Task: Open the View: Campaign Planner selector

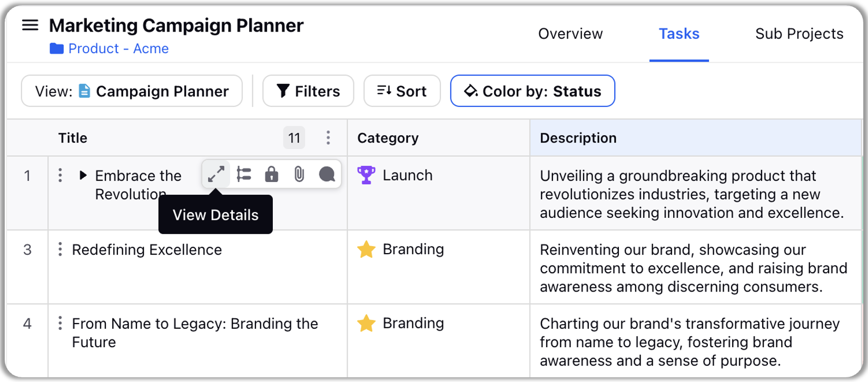Action: 132,91
